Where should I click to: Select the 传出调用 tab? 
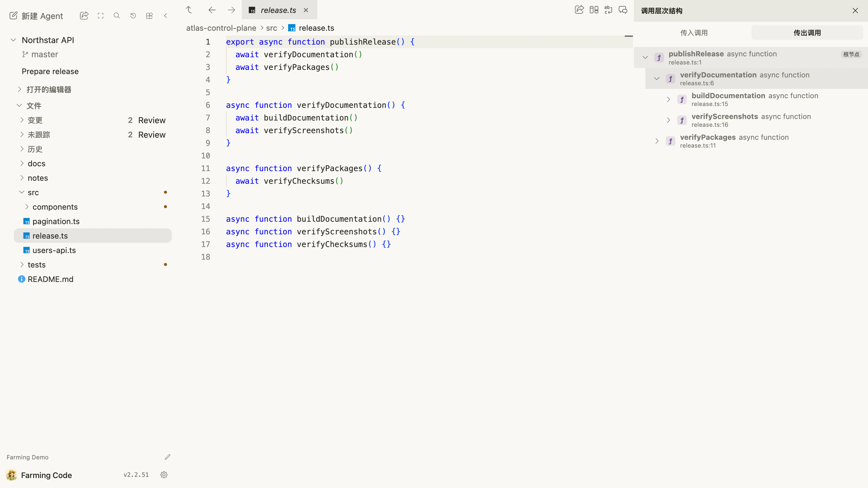pos(807,33)
